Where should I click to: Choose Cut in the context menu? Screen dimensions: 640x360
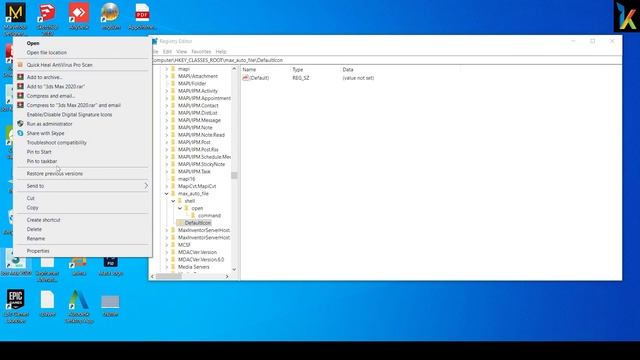coord(31,198)
